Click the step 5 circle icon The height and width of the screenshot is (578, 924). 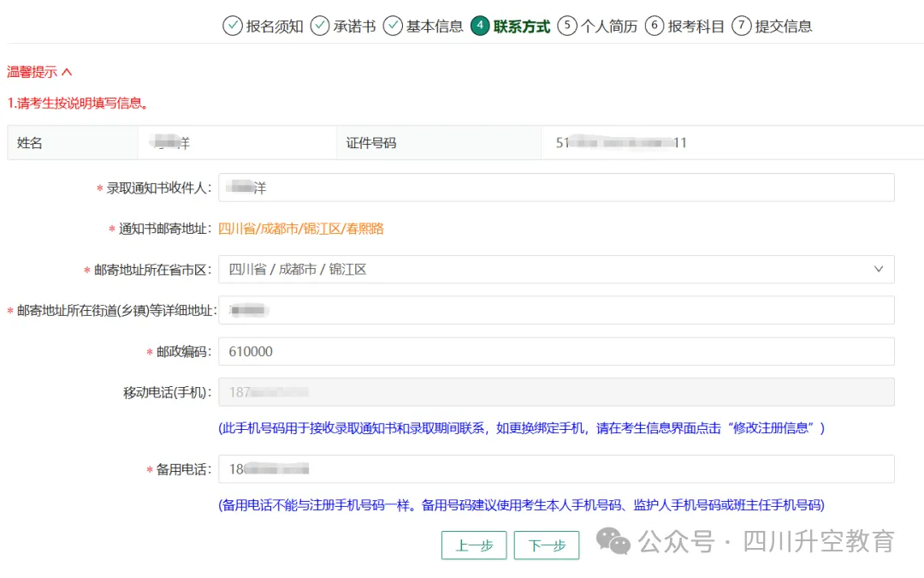pyautogui.click(x=567, y=26)
